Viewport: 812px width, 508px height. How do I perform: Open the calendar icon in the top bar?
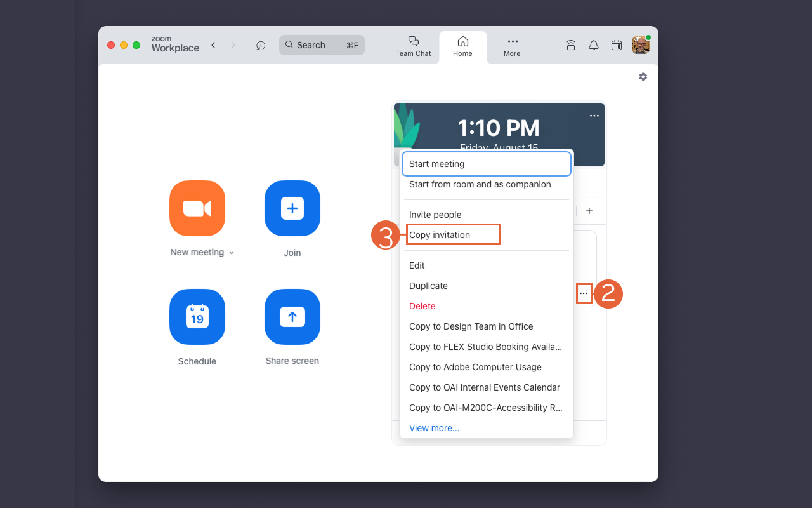click(x=616, y=45)
